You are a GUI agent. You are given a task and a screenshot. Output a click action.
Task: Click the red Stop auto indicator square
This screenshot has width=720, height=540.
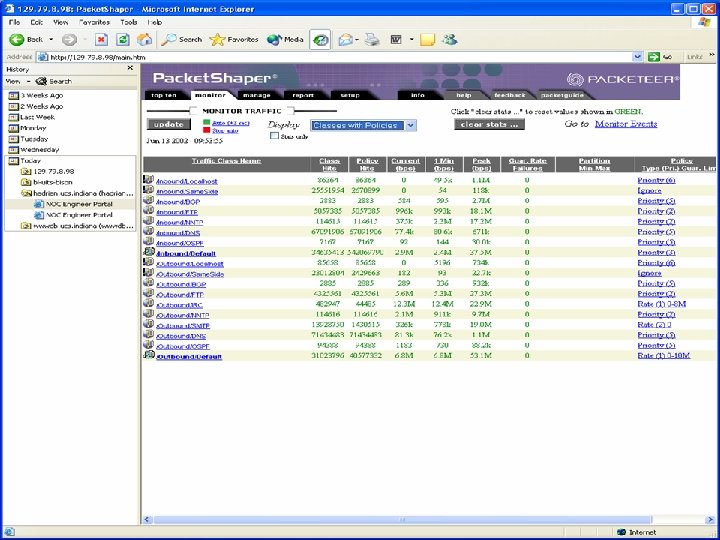pyautogui.click(x=207, y=130)
